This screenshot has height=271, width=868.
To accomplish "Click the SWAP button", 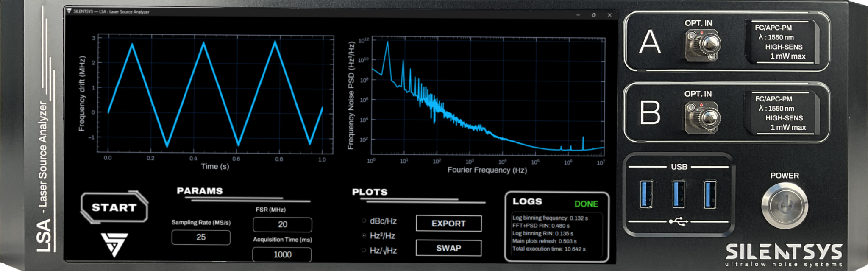I will 449,248.
